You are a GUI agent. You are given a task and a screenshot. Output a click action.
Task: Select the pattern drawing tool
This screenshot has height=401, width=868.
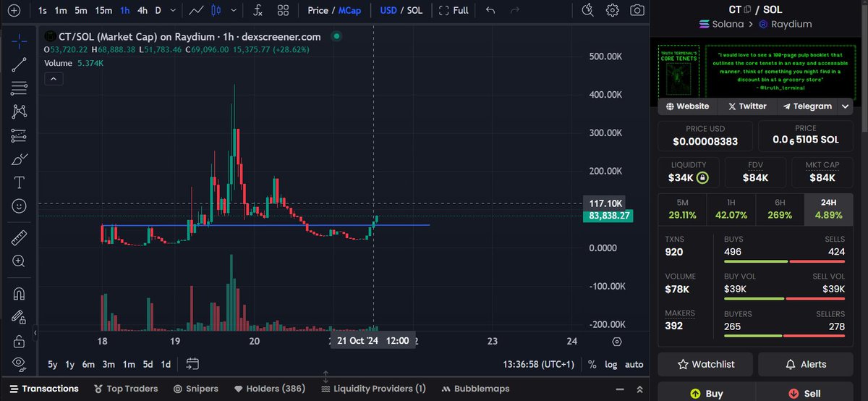point(19,111)
